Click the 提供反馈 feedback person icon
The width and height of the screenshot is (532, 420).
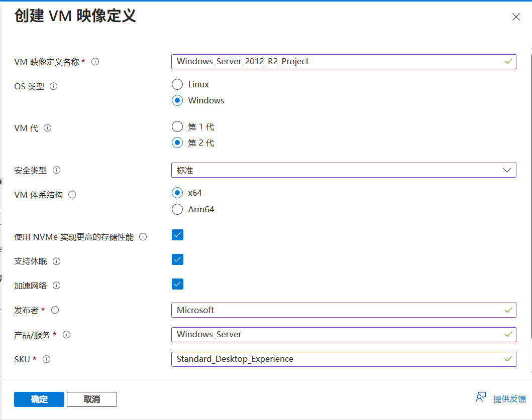tap(481, 398)
